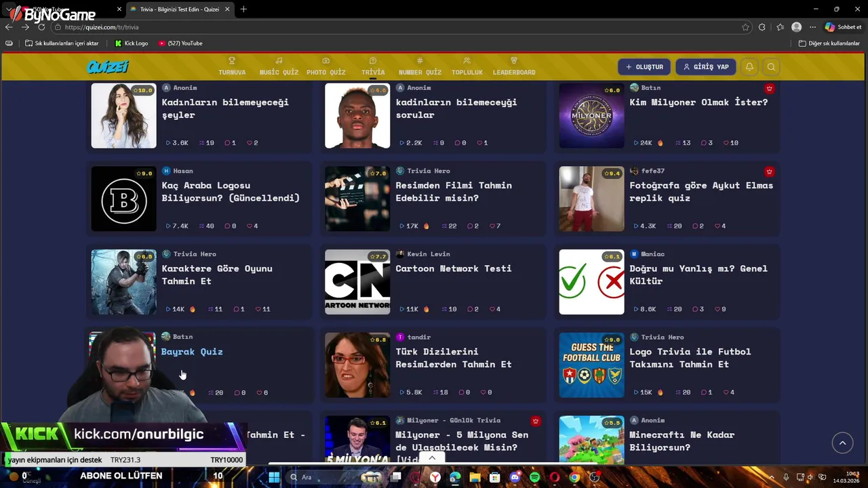This screenshot has width=868, height=488.
Task: Click author name 'fefe37'
Action: 653,171
